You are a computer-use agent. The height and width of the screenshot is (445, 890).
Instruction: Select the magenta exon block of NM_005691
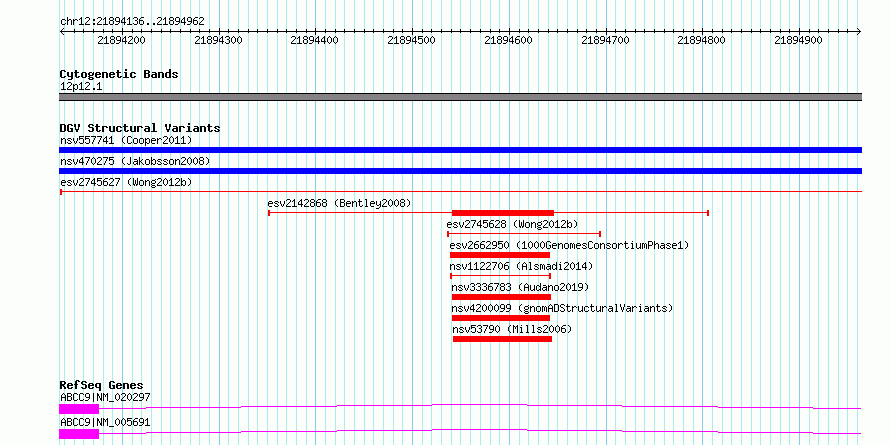click(x=79, y=434)
